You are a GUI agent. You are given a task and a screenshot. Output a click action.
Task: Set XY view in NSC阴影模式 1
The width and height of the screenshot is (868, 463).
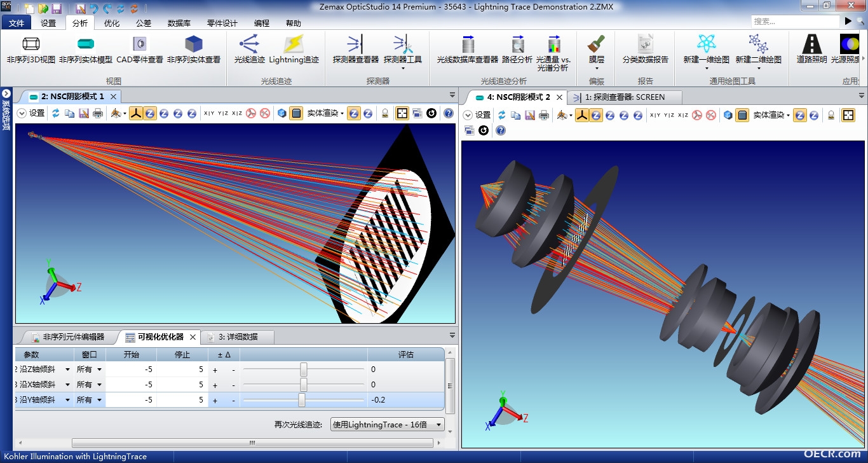209,113
